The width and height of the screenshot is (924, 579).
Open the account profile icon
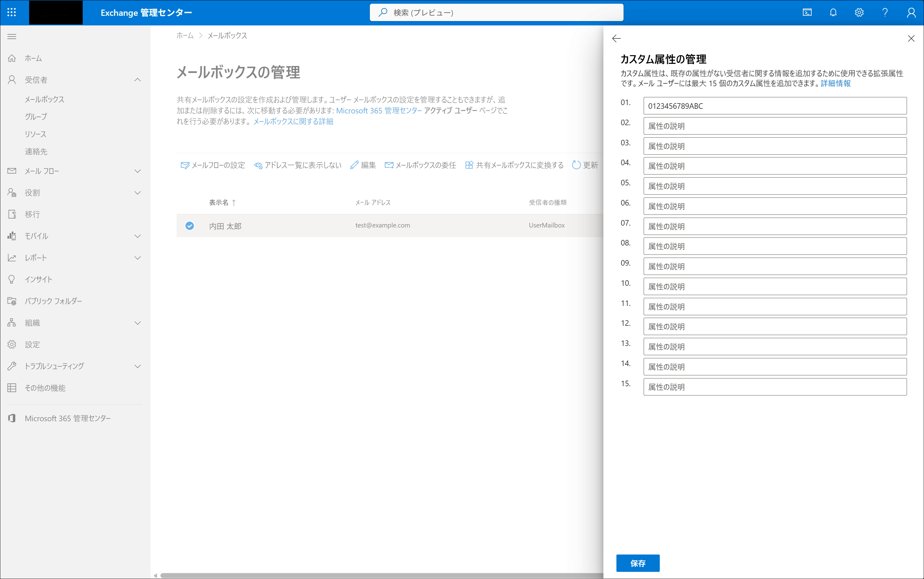(x=911, y=13)
